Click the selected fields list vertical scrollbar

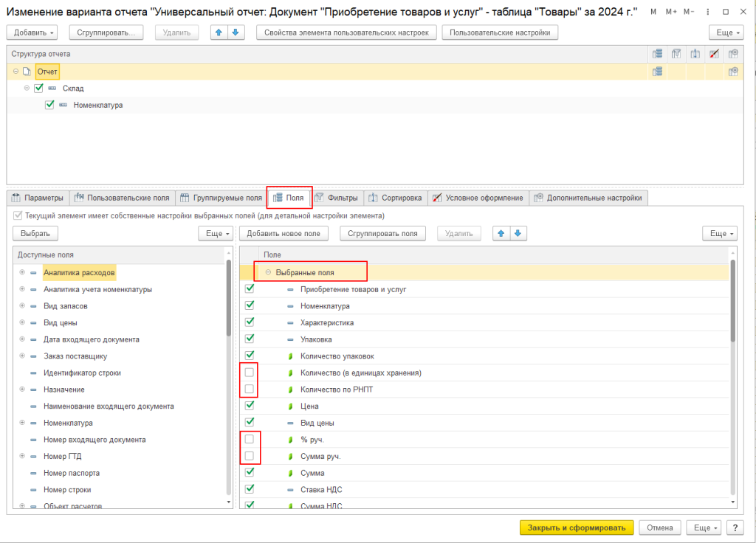coord(732,302)
